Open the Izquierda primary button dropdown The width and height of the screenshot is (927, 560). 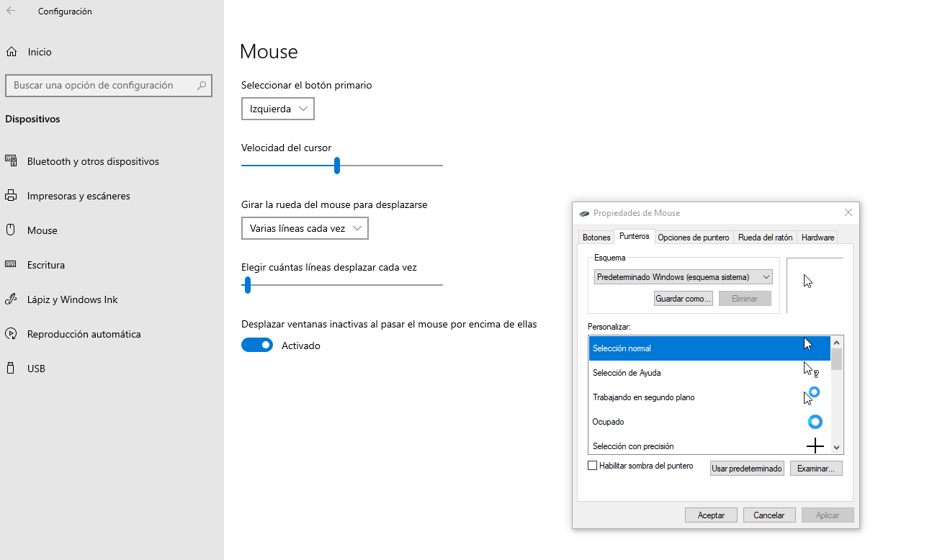point(278,109)
